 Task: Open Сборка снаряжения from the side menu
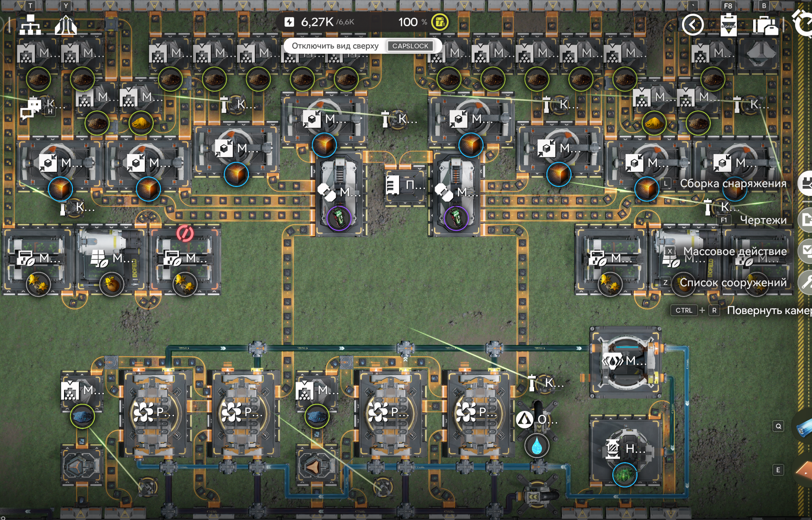[x=733, y=183]
